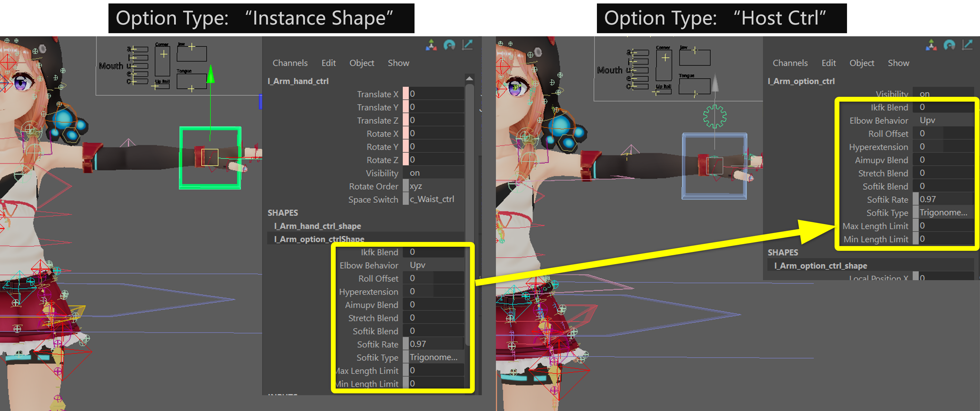Screen dimensions: 980x411
Task: Click pink keyed marker beside Translate X
Action: click(x=406, y=94)
